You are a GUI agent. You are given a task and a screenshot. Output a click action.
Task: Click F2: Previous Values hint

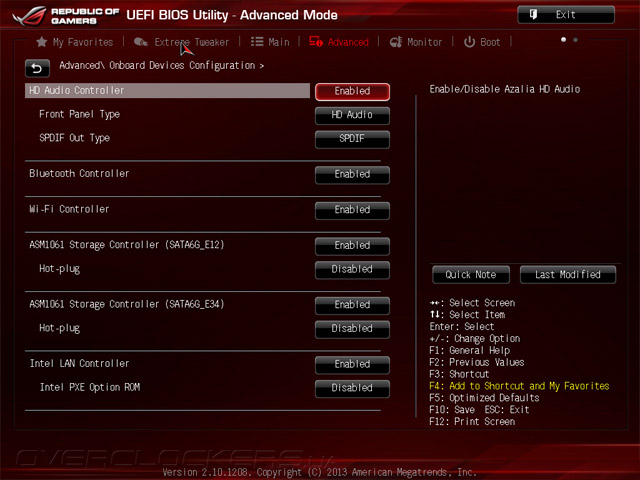pos(477,362)
